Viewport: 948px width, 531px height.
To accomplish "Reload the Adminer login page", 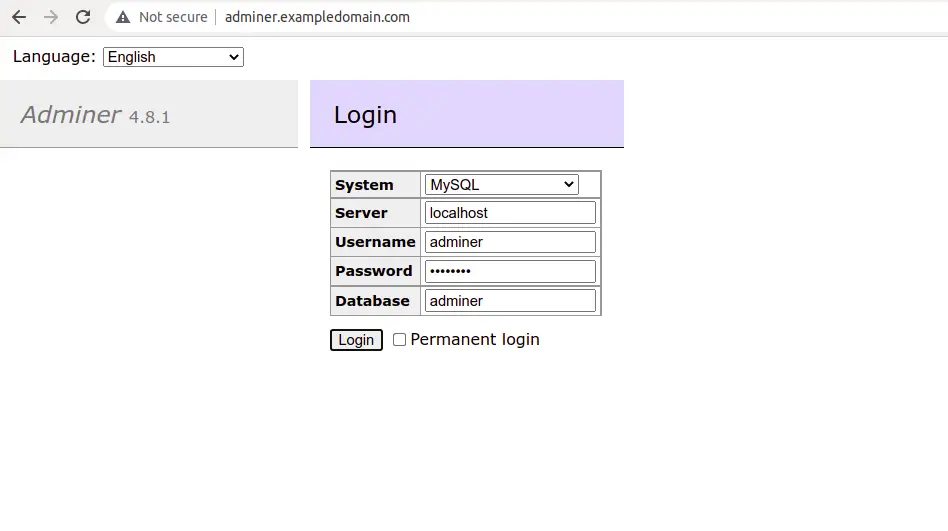I will (83, 17).
